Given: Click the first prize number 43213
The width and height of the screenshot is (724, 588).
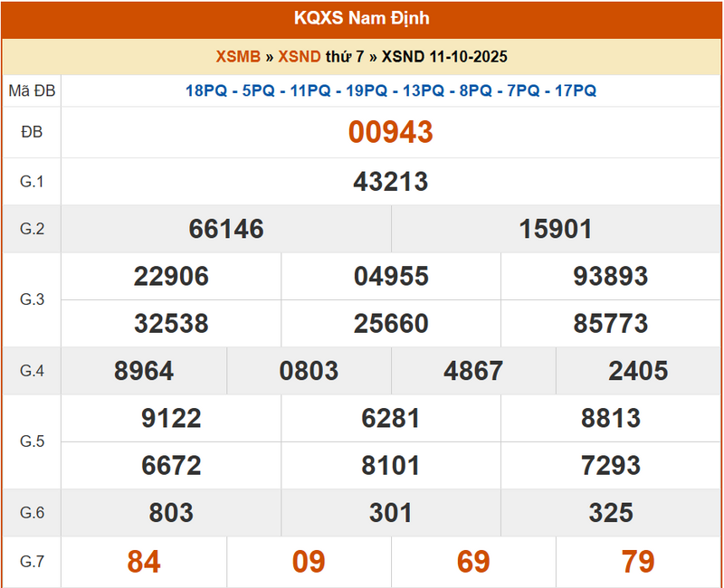Looking at the screenshot, I should (391, 182).
